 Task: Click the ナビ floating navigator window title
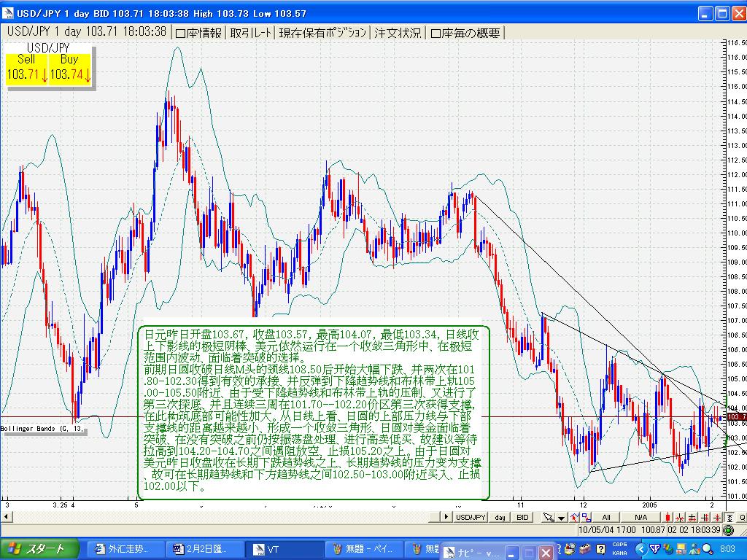(x=478, y=553)
